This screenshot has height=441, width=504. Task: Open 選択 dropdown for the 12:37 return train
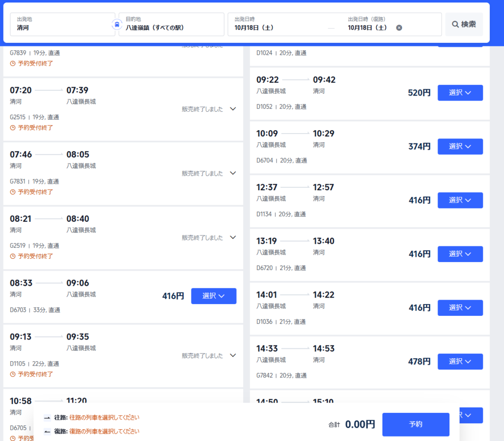point(460,200)
